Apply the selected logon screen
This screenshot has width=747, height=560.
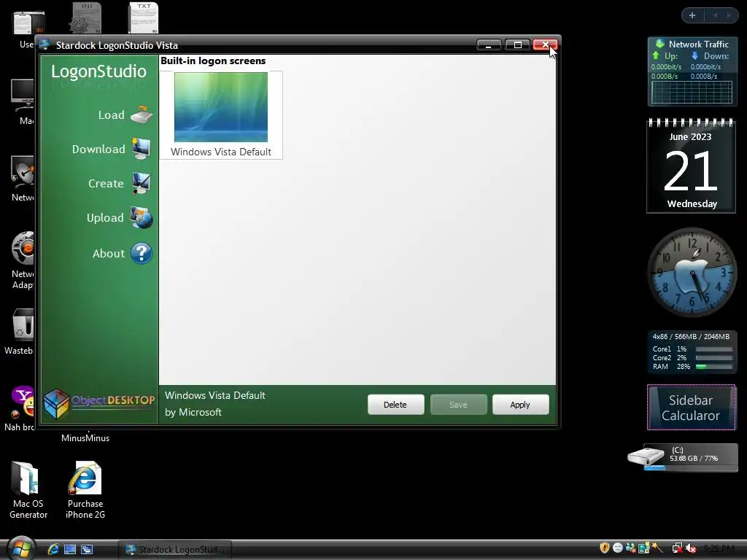520,405
